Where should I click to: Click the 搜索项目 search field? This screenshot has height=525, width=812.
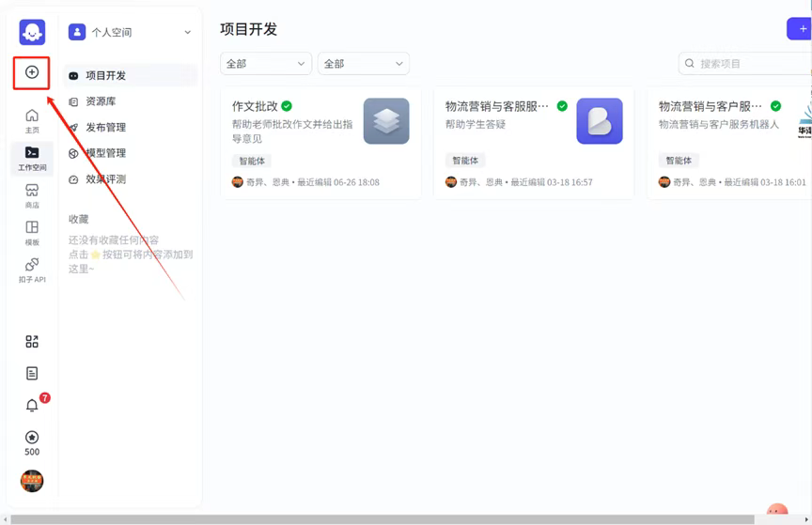(745, 64)
